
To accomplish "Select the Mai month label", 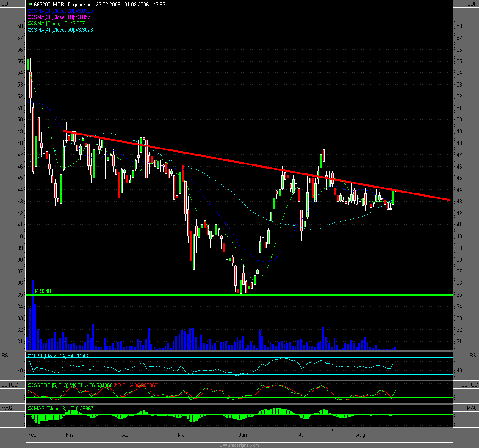I will click(182, 434).
